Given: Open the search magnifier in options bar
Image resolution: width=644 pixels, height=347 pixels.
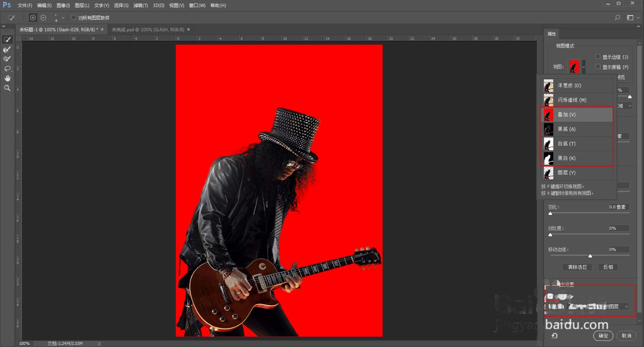Looking at the screenshot, I should pyautogui.click(x=617, y=18).
